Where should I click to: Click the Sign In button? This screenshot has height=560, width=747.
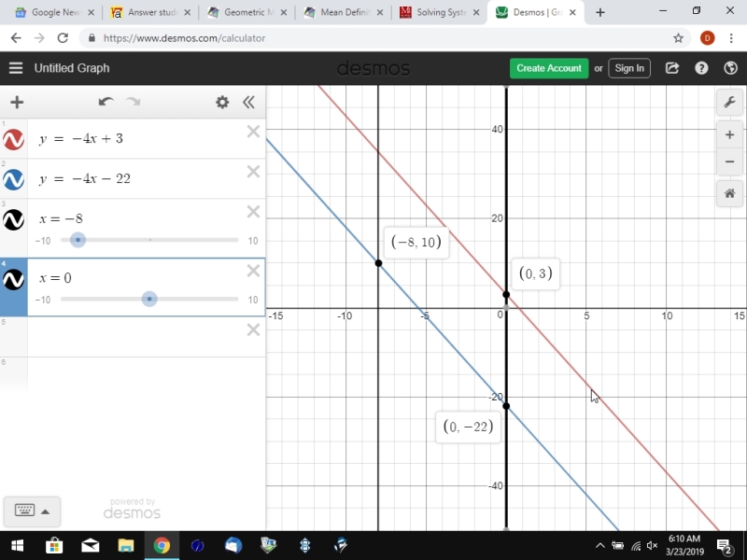pos(629,68)
